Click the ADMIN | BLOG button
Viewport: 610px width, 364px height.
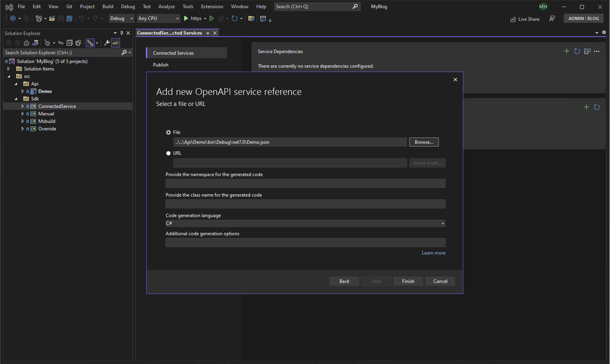583,19
